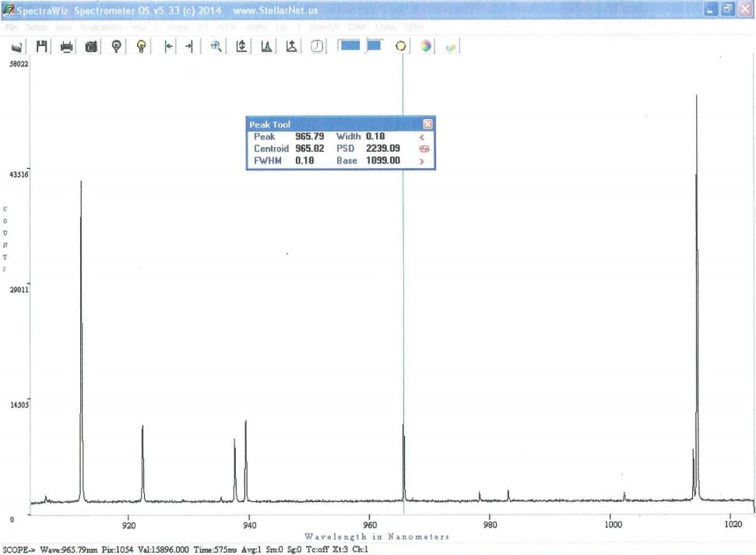Restore down the SpectraWiz window
Image resolution: width=756 pixels, height=555 pixels.
(x=727, y=9)
